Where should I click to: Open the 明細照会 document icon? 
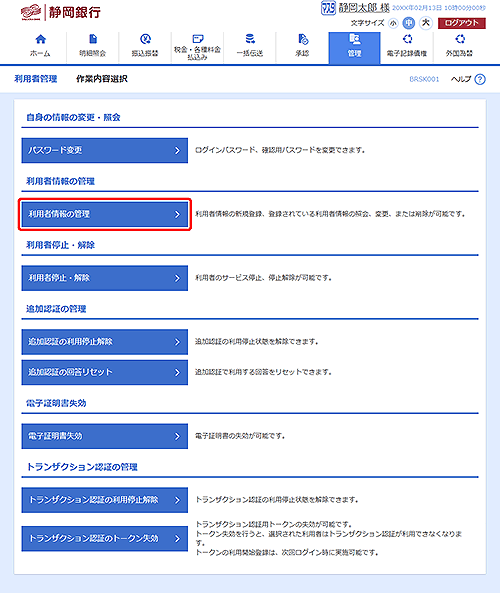pos(93,39)
